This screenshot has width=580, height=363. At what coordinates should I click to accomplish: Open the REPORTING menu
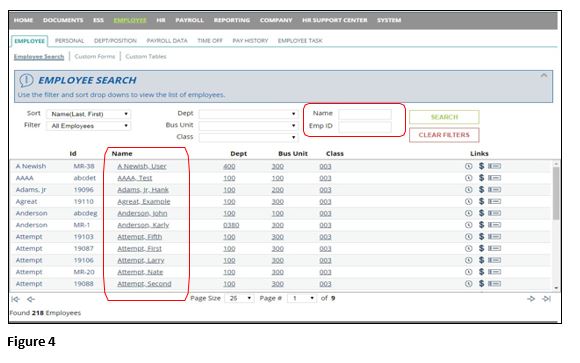pos(232,20)
